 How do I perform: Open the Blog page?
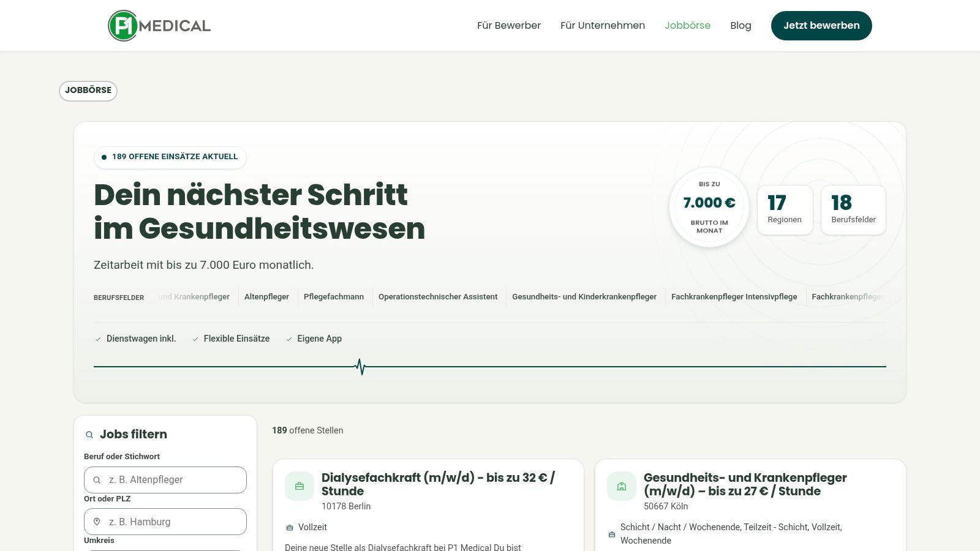[741, 26]
